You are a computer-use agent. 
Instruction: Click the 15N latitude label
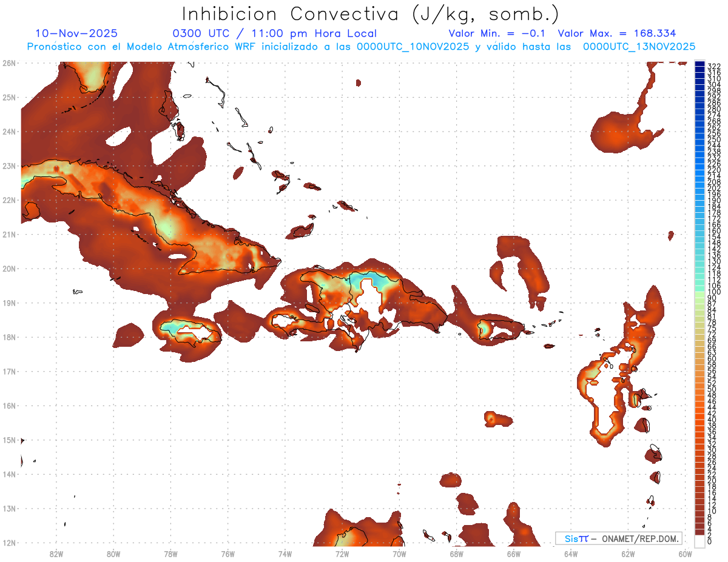[8, 440]
